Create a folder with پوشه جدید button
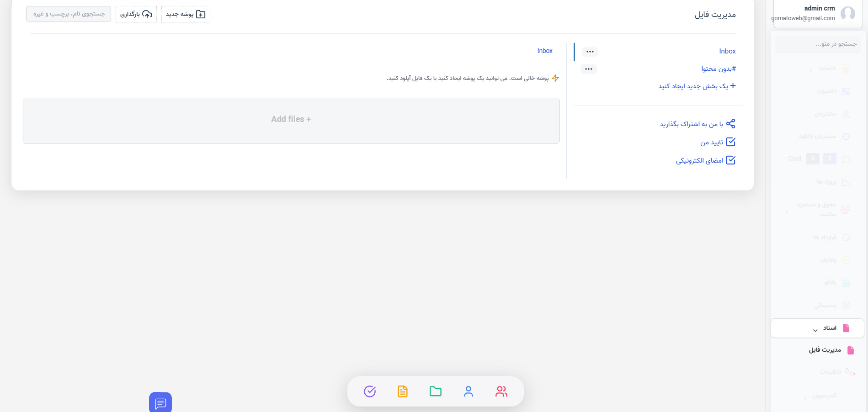This screenshot has width=868, height=412. [x=186, y=14]
